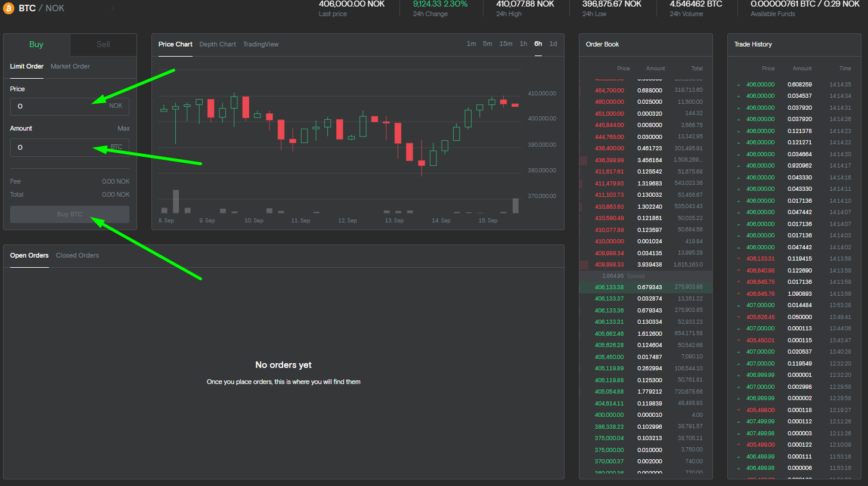Select the 406,133.38 bid in the order book

(x=646, y=287)
